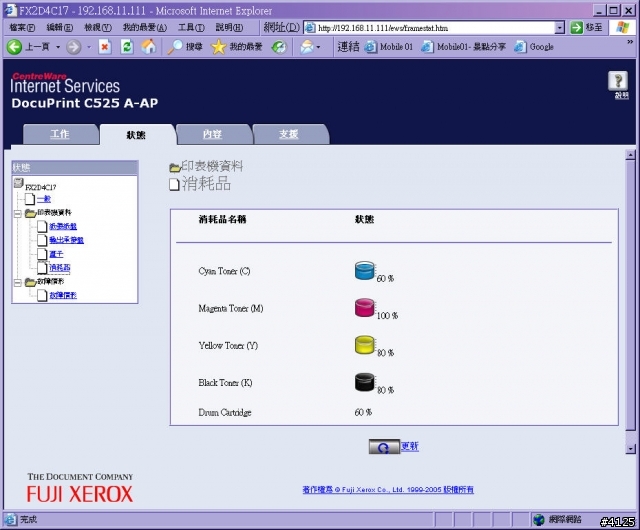Click the Windows flag logo in toolbar
Image resolution: width=640 pixels, height=530 pixels.
click(622, 27)
